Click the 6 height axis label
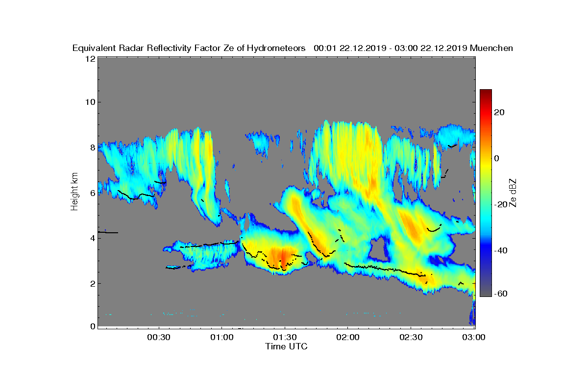The image size is (588, 392). pos(92,193)
